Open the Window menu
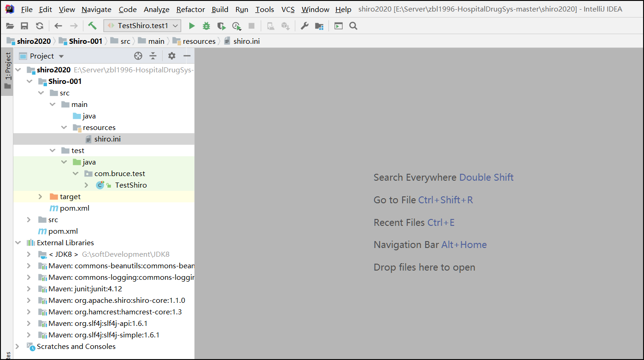This screenshot has width=644, height=360. point(315,9)
